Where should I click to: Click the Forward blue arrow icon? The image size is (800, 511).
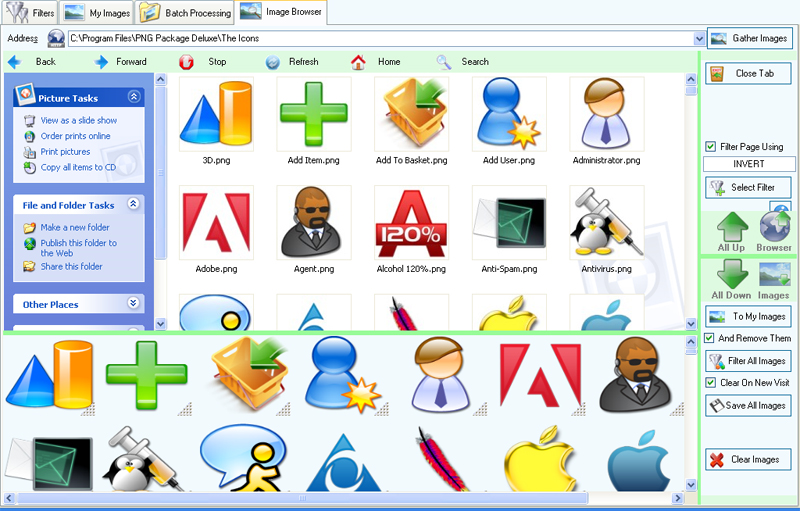pyautogui.click(x=102, y=62)
